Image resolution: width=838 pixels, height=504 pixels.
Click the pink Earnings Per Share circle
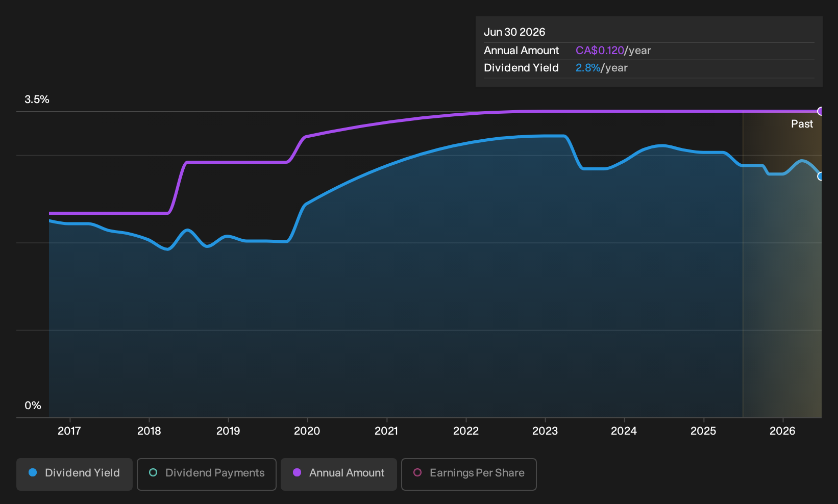click(x=417, y=473)
